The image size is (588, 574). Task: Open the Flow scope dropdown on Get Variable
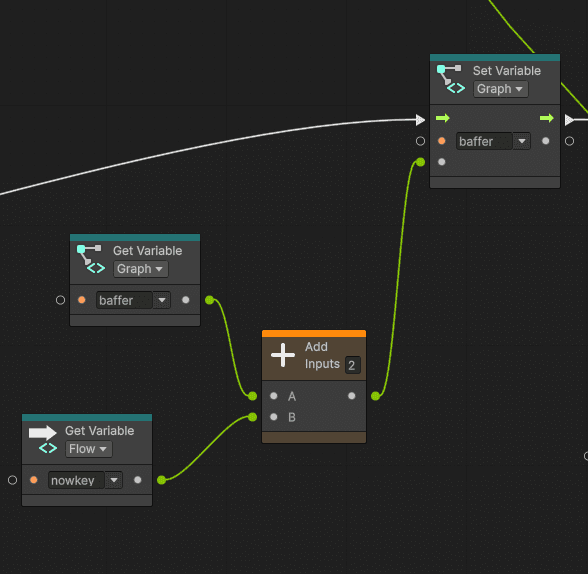pos(88,449)
